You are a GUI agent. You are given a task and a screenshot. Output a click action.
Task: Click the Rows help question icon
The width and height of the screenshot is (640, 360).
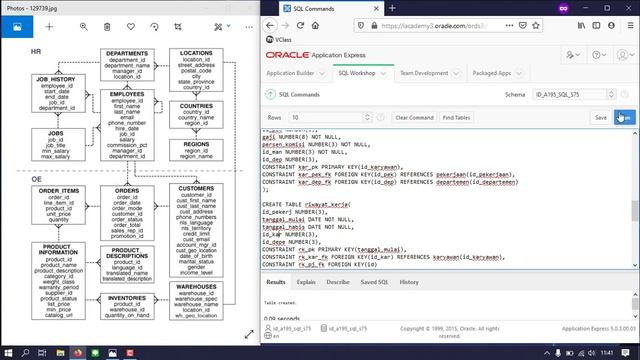click(x=380, y=118)
